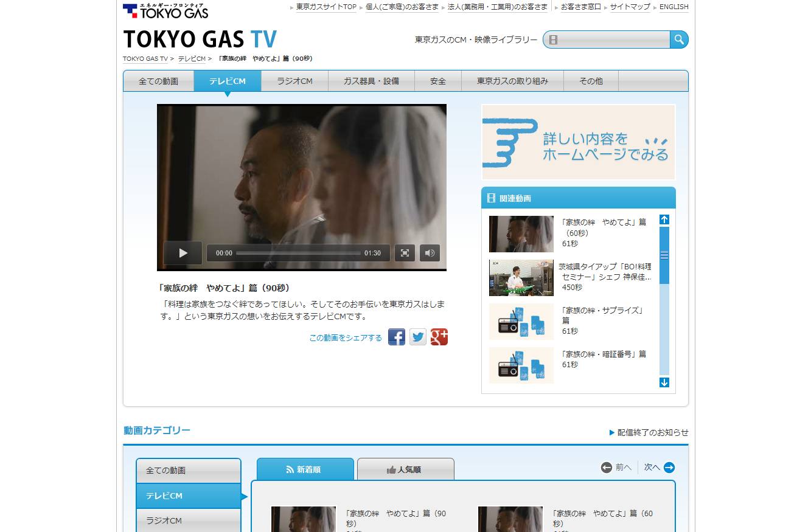
Task: Open list item 家族の絆 やめてよ篇 (60秒)
Action: pyautogui.click(x=602, y=519)
